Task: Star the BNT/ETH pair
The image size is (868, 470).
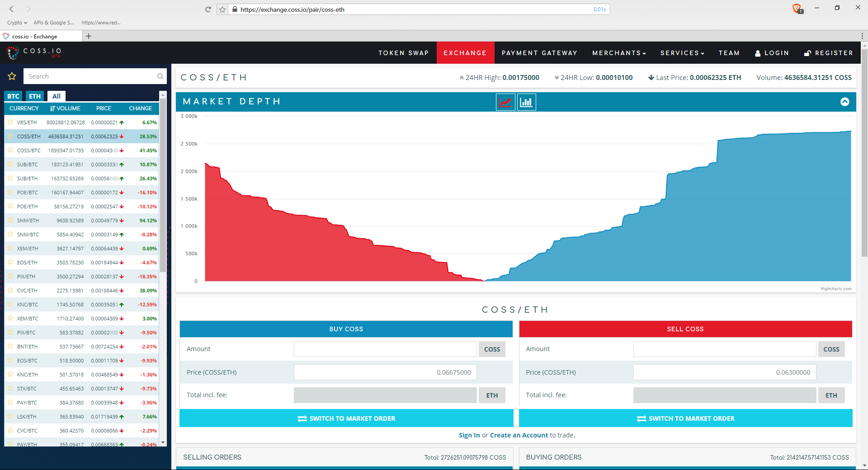Action: (10, 346)
